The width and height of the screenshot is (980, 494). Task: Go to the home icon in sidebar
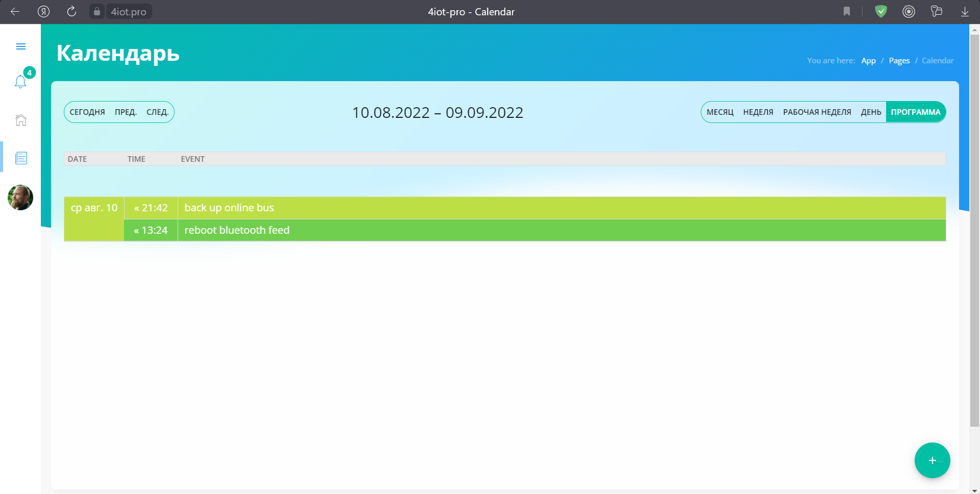21,120
